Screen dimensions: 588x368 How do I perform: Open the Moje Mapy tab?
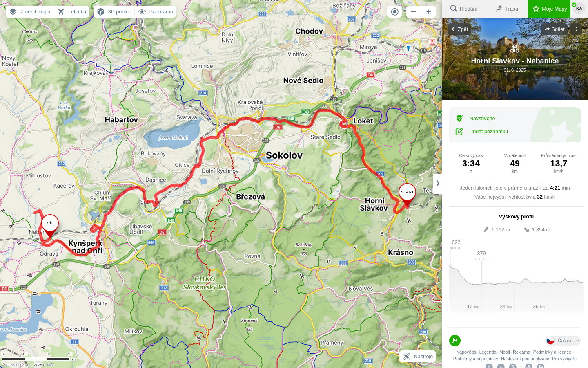[549, 9]
